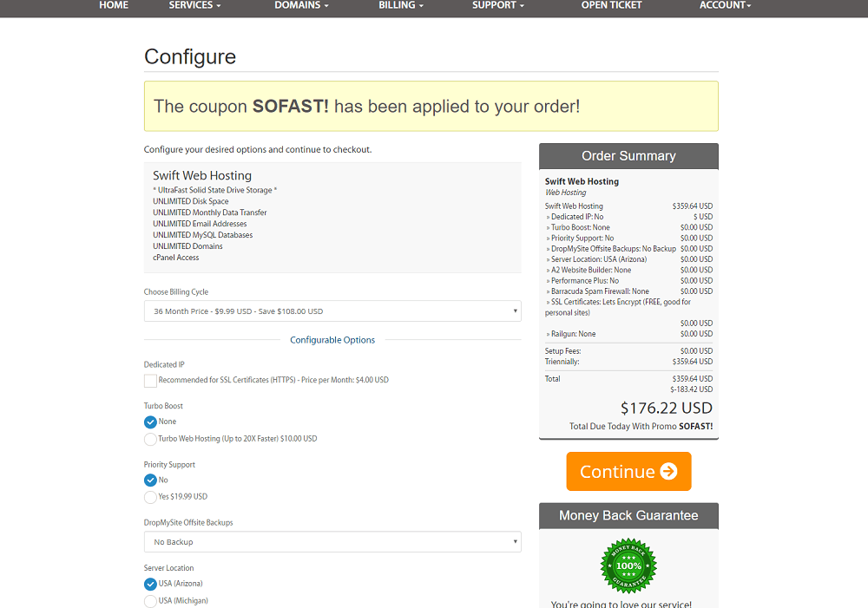Expand the Services menu
Viewport: 868px width, 608px height.
point(194,5)
